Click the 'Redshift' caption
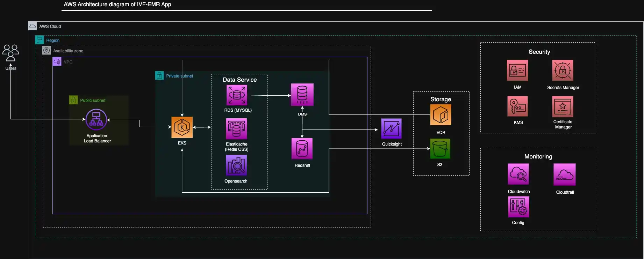644x259 pixels. pyautogui.click(x=302, y=165)
